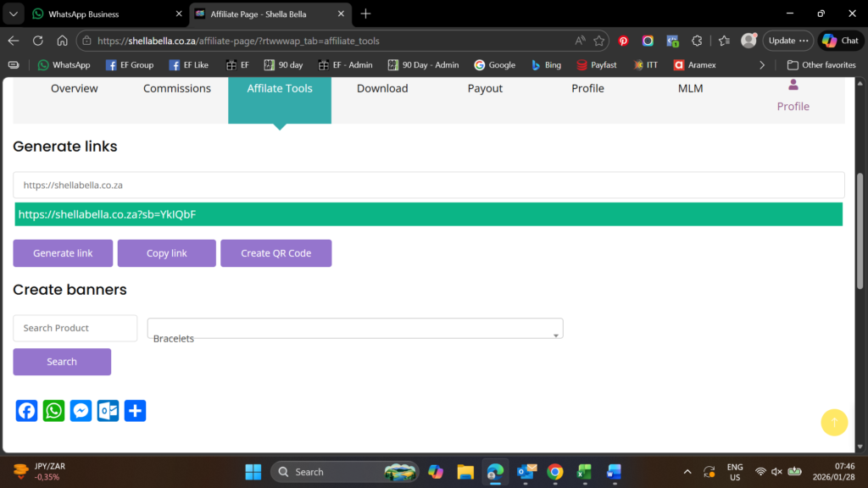The image size is (868, 488).
Task: Click the Copy link button
Action: pos(167,253)
